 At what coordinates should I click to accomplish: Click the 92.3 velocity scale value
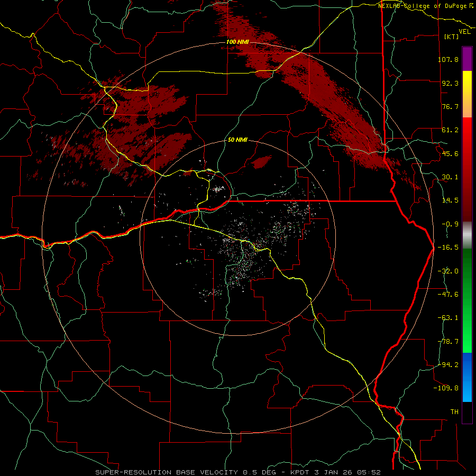click(x=450, y=83)
